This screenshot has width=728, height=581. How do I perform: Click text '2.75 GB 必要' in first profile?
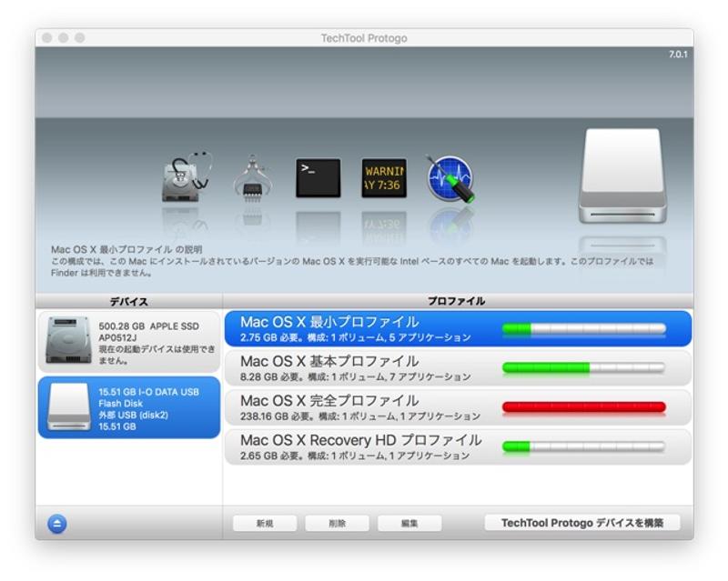coord(269,337)
